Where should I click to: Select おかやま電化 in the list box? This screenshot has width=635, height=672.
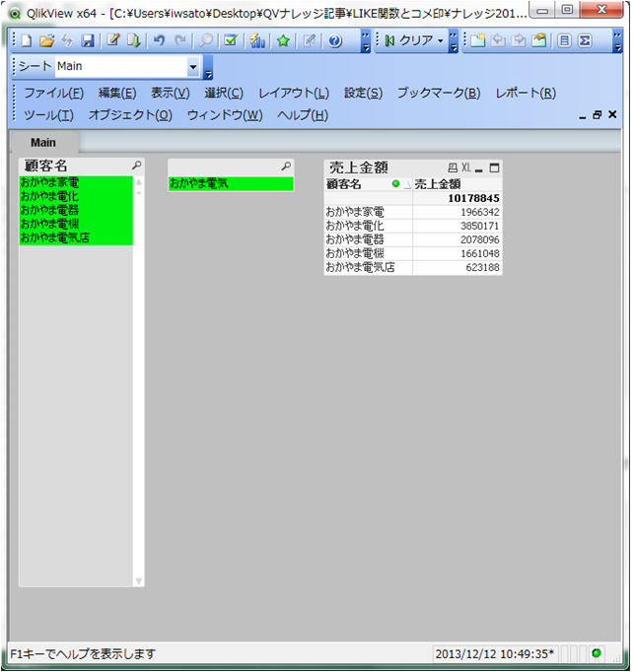pyautogui.click(x=76, y=197)
